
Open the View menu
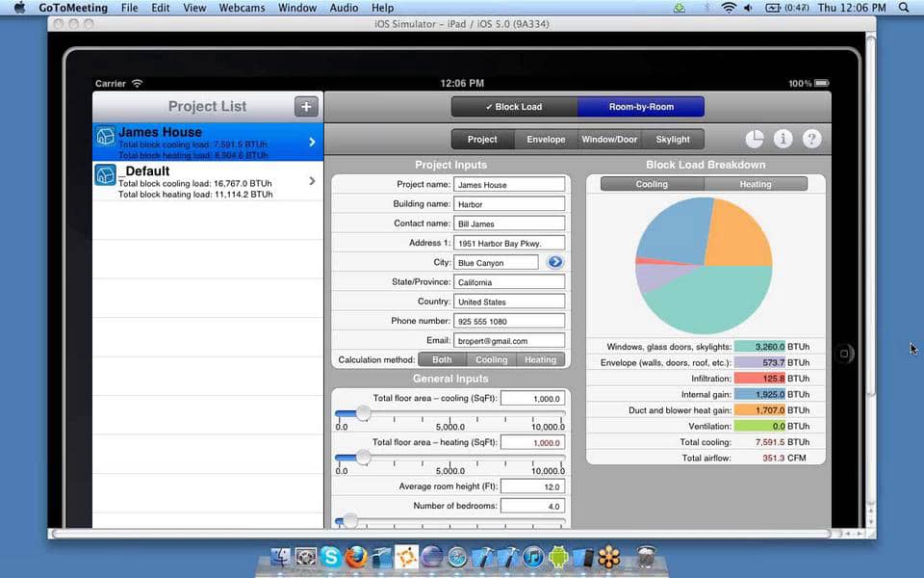coord(194,8)
